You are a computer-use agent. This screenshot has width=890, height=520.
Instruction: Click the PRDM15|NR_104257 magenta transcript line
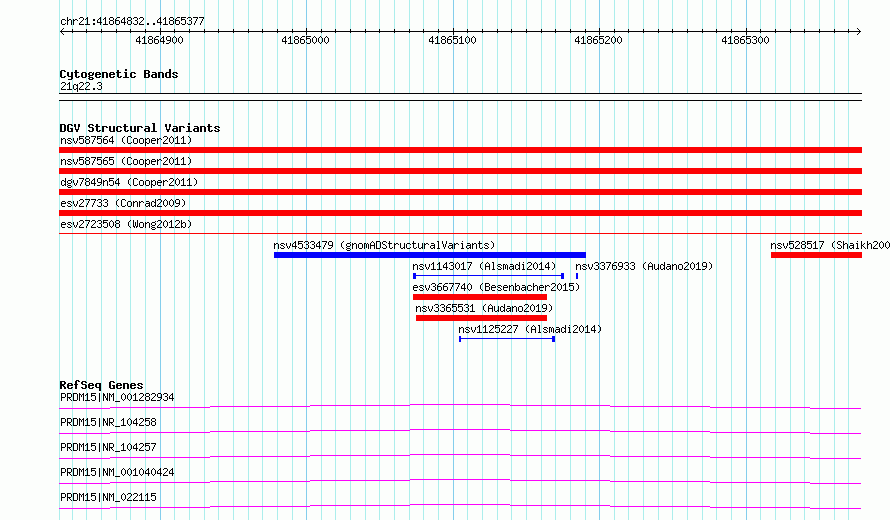(x=460, y=456)
